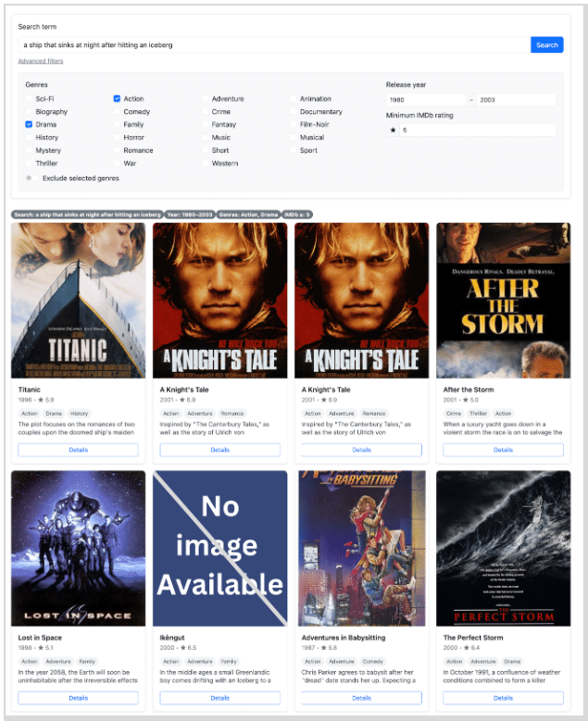Select the Lost in Space poster
Viewport: 588px width, 721px height.
pyautogui.click(x=78, y=548)
